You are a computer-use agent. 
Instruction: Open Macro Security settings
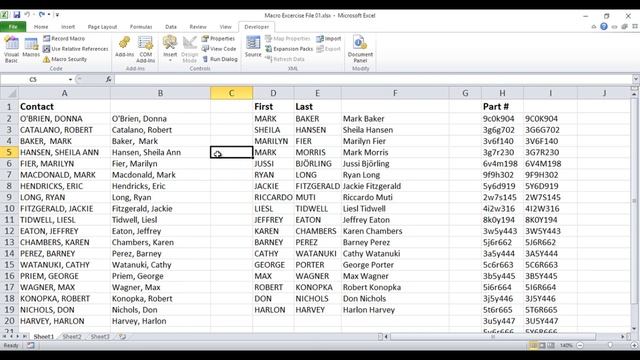65,59
